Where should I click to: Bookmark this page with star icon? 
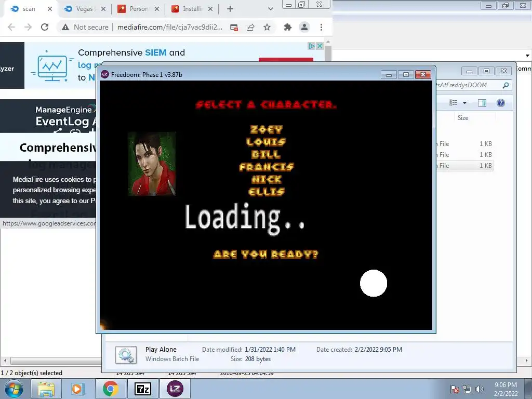[x=267, y=27]
